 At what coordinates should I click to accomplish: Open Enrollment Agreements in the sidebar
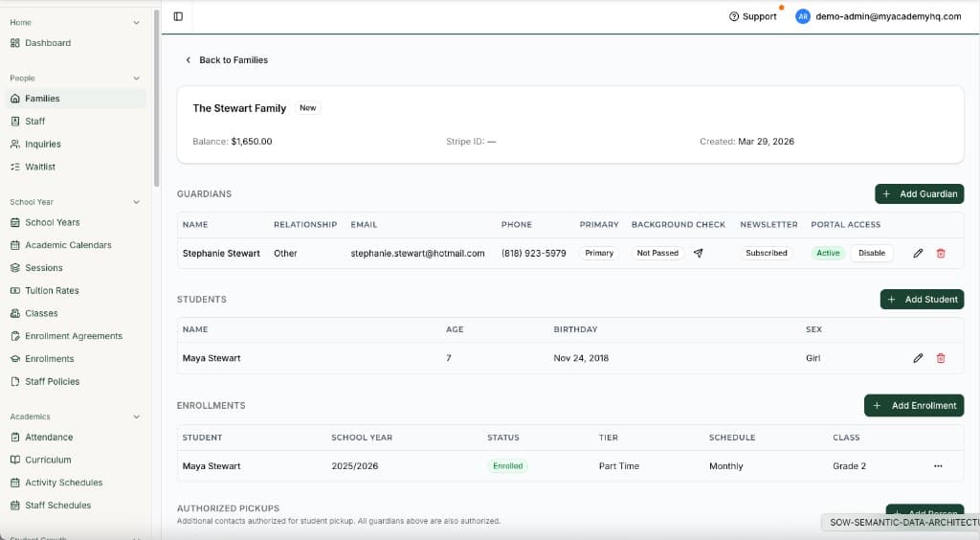click(76, 336)
